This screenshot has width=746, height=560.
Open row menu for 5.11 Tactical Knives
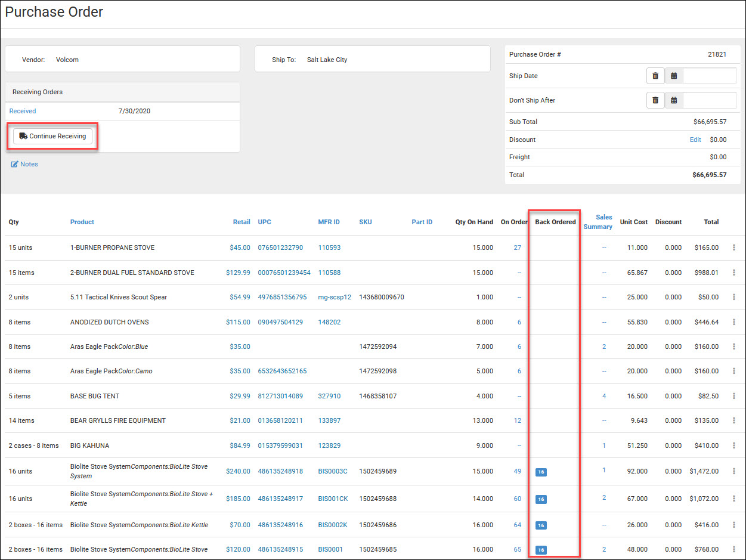pos(734,297)
